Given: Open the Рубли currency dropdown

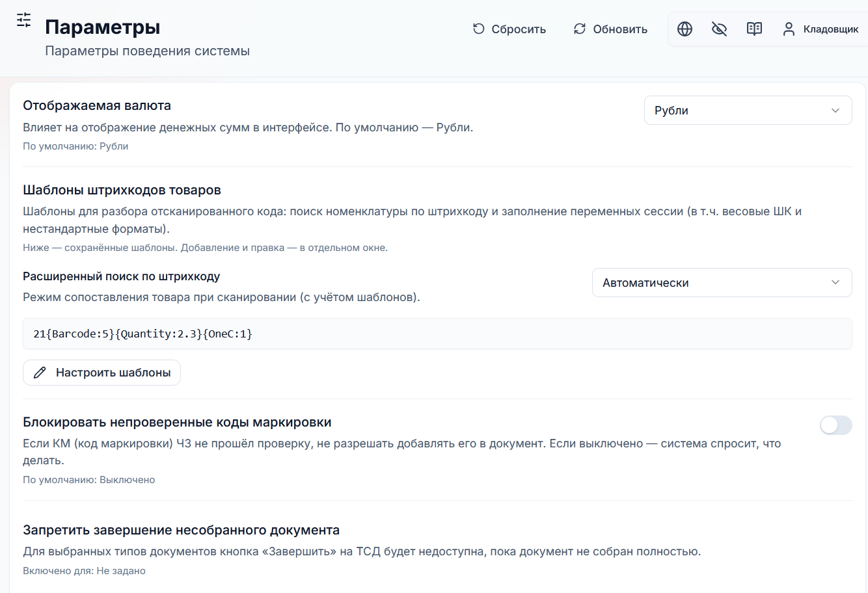Looking at the screenshot, I should tap(748, 111).
